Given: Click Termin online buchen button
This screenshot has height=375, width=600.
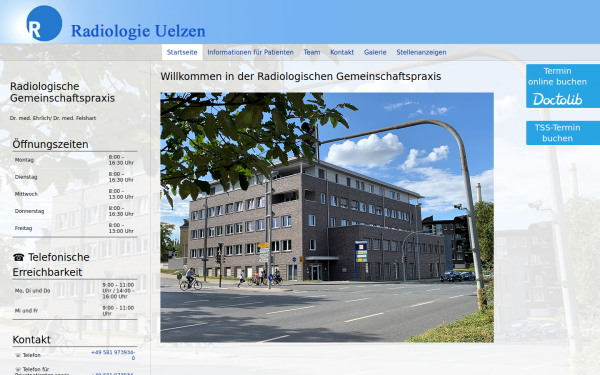Looking at the screenshot, I should (x=563, y=86).
